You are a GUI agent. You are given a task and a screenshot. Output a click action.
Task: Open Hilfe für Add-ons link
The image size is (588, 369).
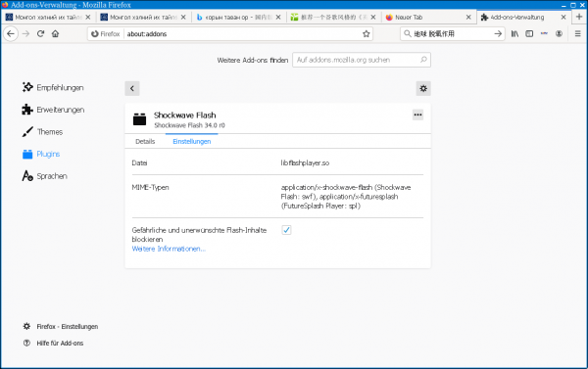point(53,343)
